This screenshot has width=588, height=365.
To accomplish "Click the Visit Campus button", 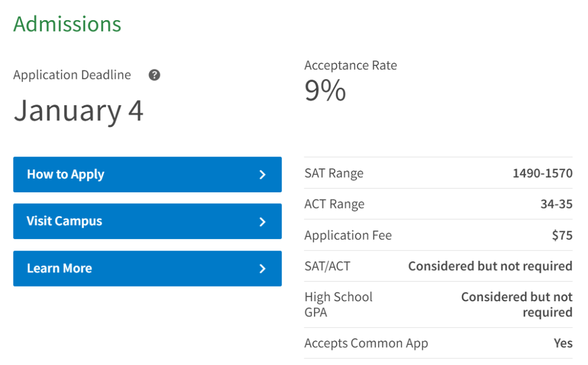I will pos(147,221).
